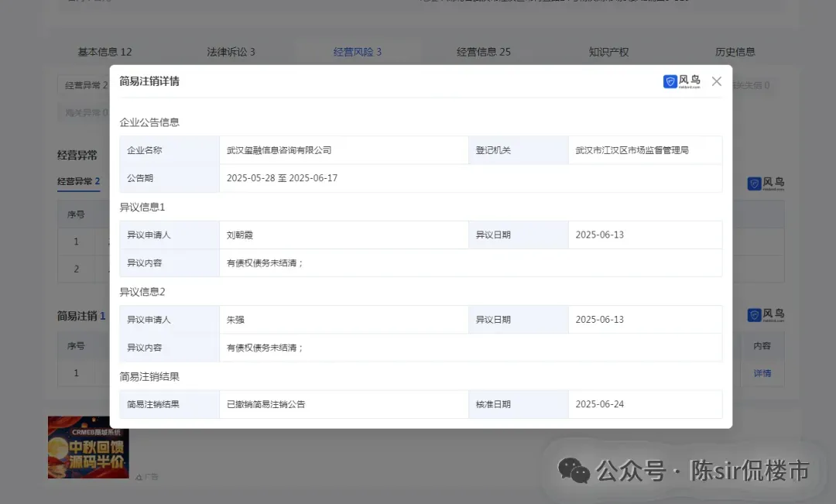Select objection applicant 朱强
The height and width of the screenshot is (504, 836).
pos(235,320)
